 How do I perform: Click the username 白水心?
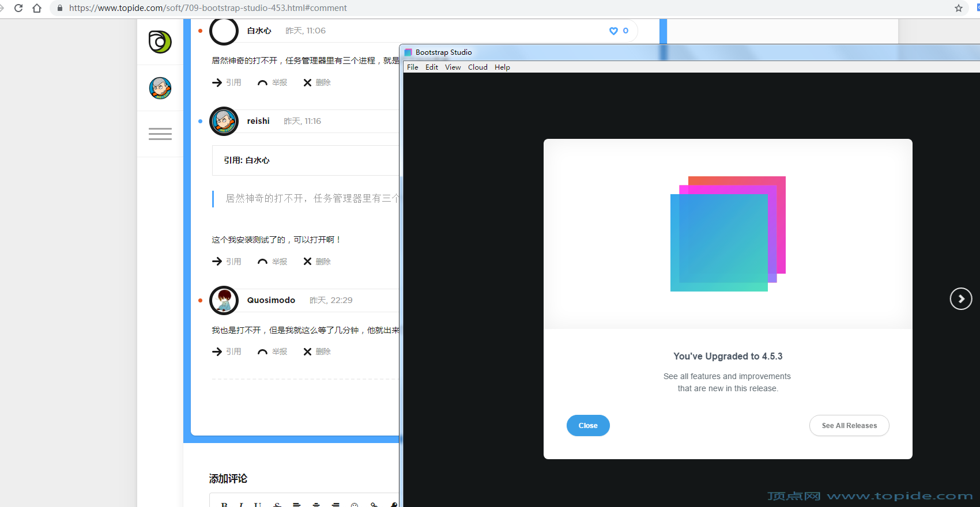point(259,31)
